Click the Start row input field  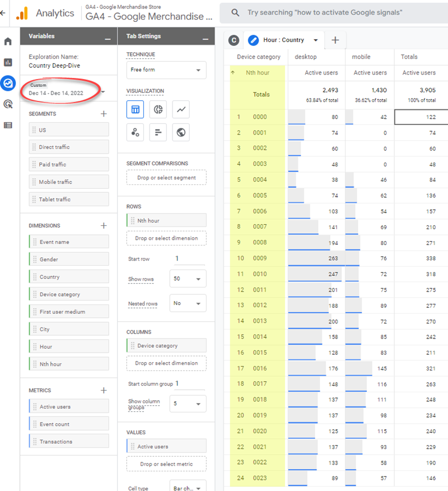click(x=189, y=258)
